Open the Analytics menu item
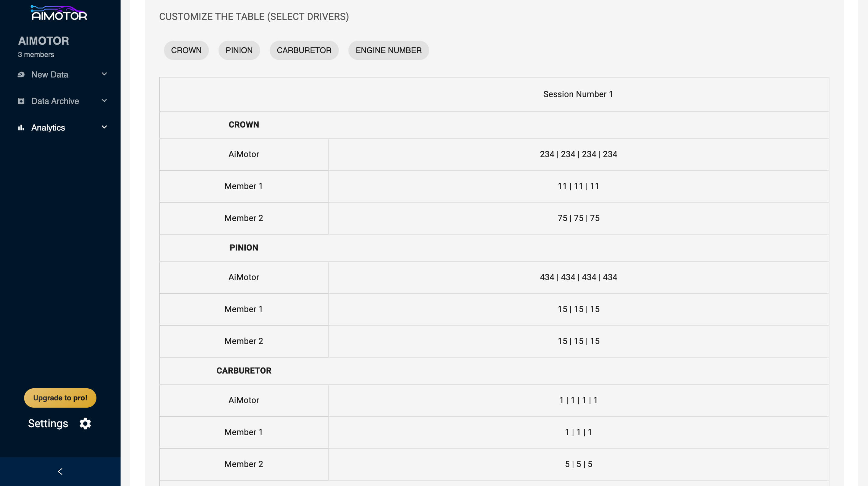Screen dimensions: 868x486 coord(48,128)
